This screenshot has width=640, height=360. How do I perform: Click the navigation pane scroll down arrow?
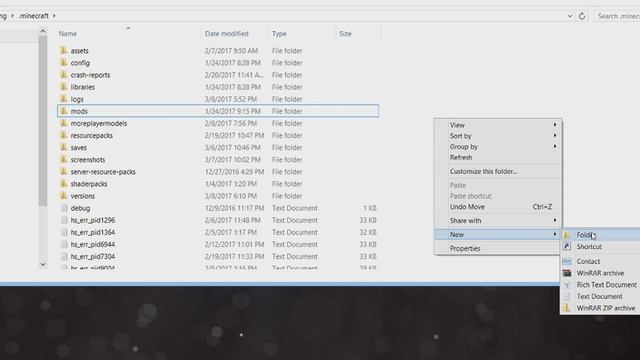[x=43, y=264]
